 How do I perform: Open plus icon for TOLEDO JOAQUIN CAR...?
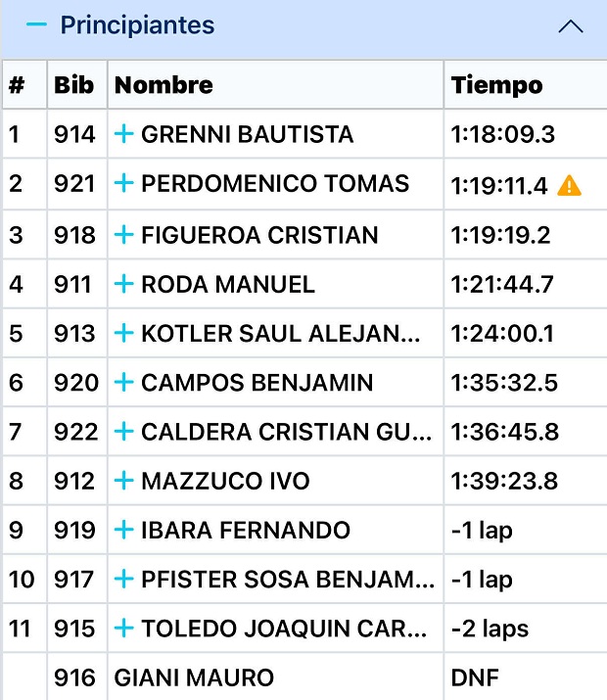pyautogui.click(x=123, y=629)
